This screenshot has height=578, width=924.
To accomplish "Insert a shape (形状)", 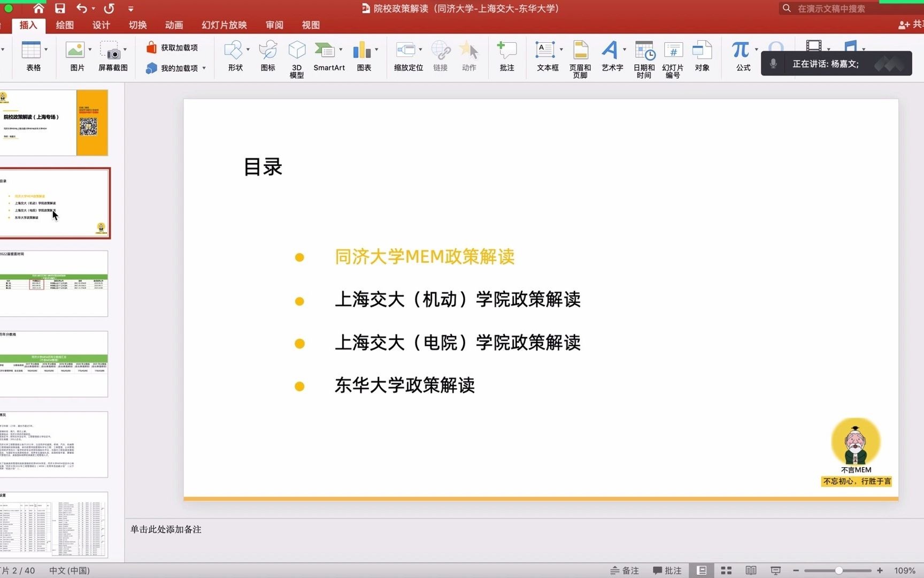I will tap(235, 56).
